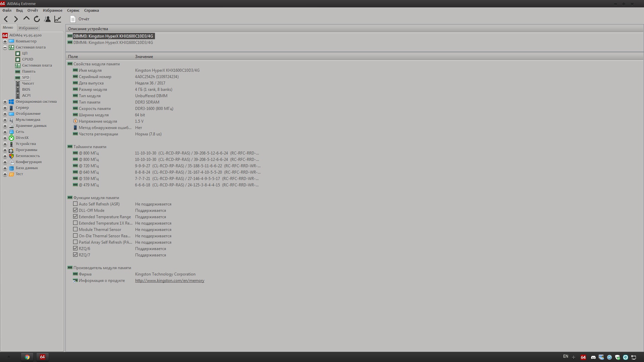Open the Сервис menu

tap(73, 10)
